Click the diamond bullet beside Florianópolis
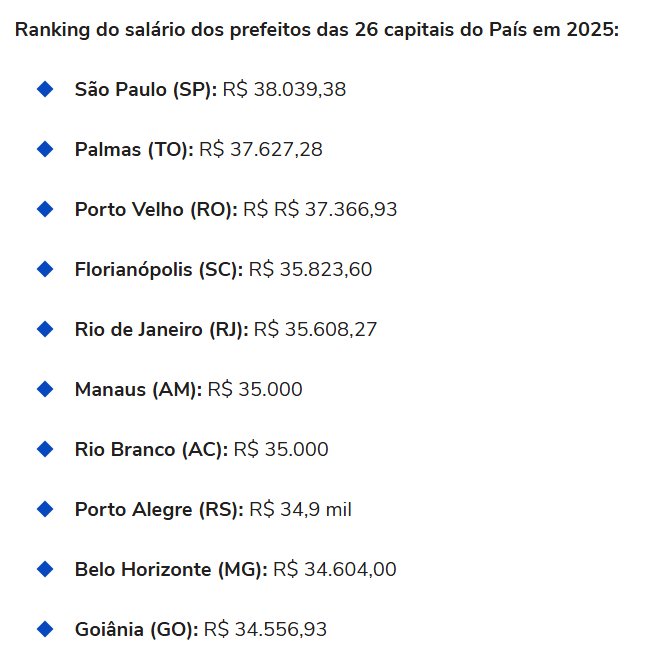651x648 pixels. point(45,269)
